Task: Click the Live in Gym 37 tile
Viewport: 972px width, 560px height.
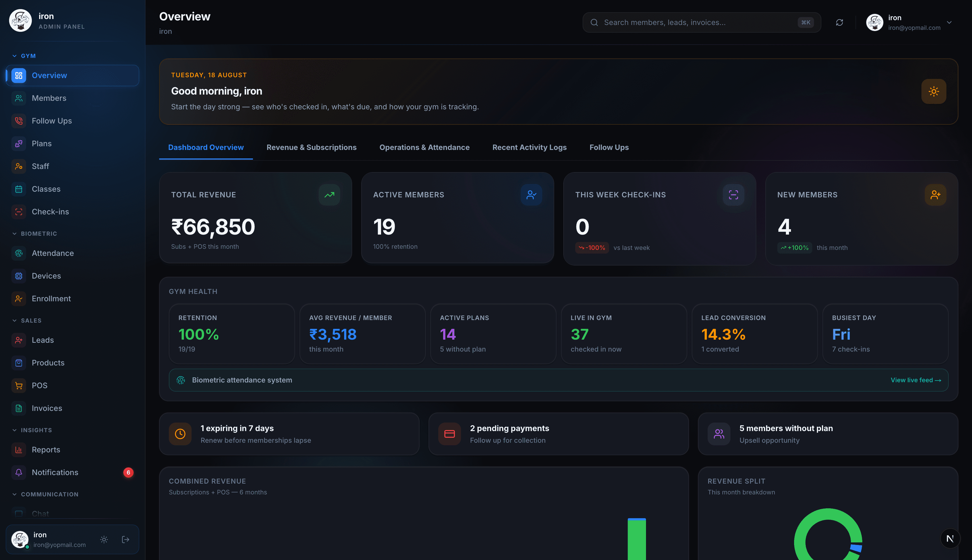Action: click(x=624, y=334)
